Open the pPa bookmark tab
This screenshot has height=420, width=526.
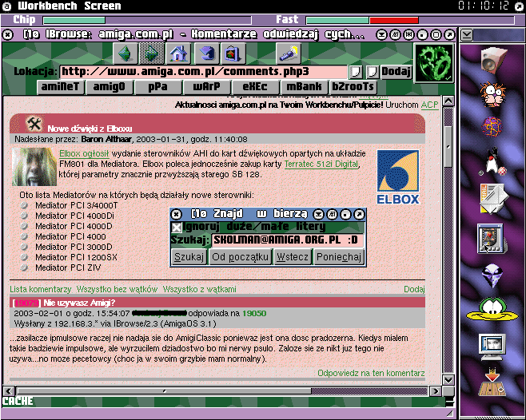click(157, 87)
